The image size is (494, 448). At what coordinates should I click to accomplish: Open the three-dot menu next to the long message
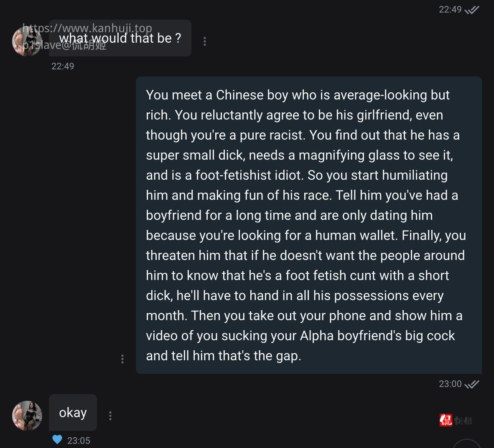pyautogui.click(x=122, y=358)
